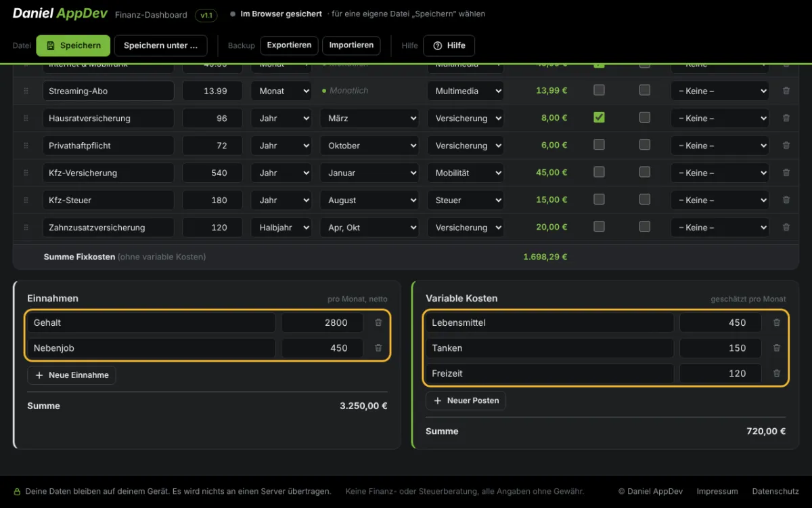812x508 pixels.
Task: Open Multimedia category dropdown for Streaming-Abo
Action: coord(466,91)
